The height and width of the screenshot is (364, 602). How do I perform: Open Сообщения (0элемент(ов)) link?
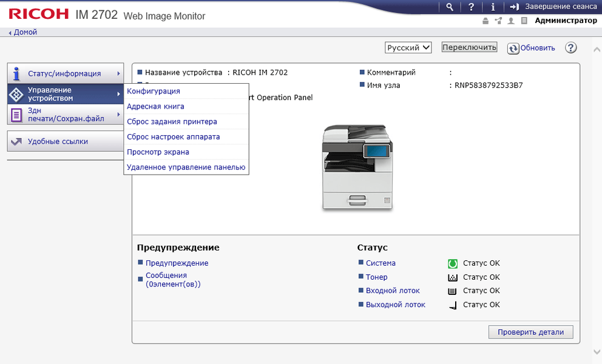[x=173, y=280]
